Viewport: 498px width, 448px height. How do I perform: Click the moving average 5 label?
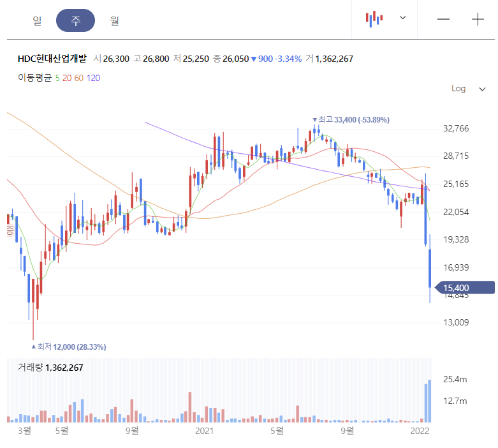click(57, 78)
